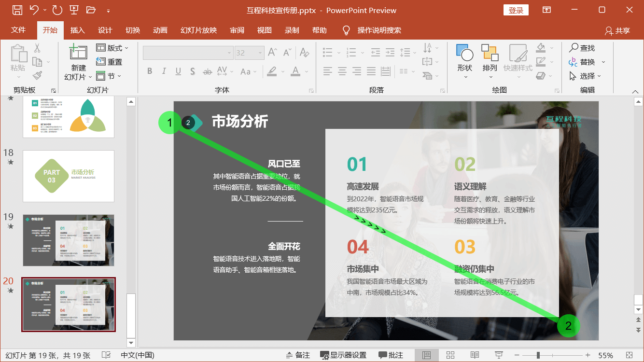Image resolution: width=644 pixels, height=362 pixels.
Task: Center align text
Action: pyautogui.click(x=342, y=71)
